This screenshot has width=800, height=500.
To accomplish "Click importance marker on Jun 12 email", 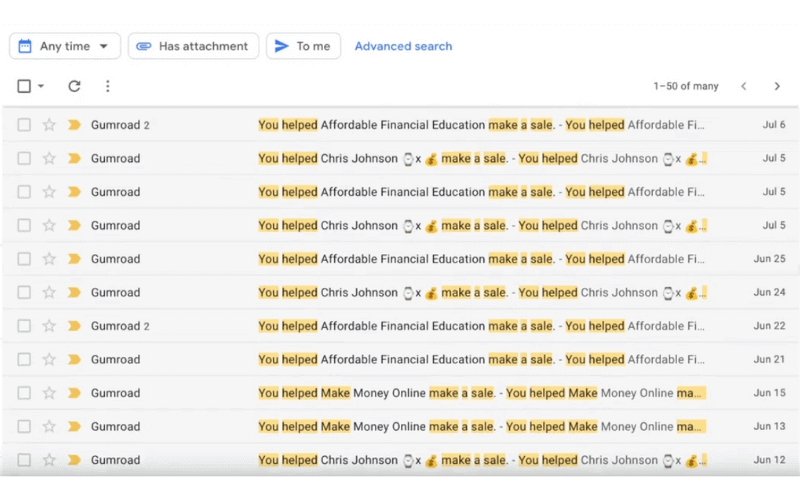I will click(x=74, y=460).
